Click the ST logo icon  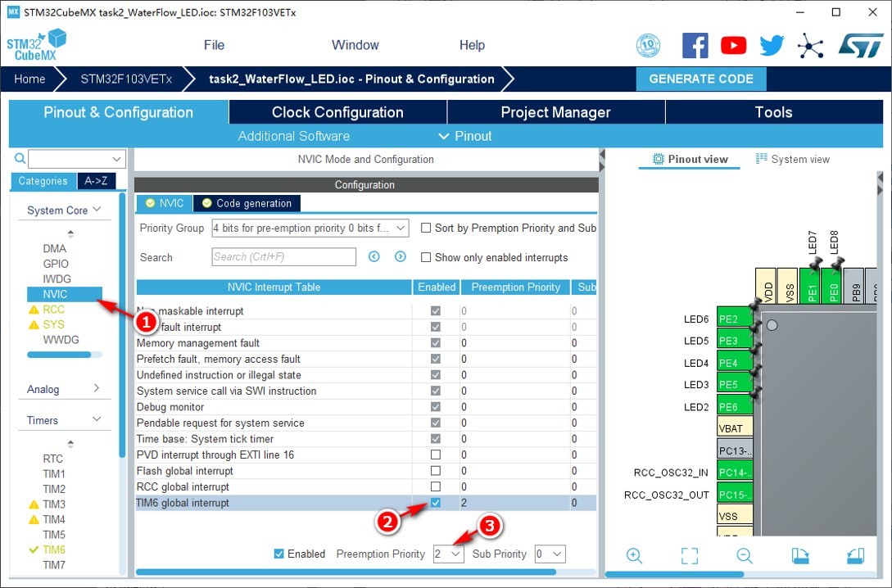(861, 46)
